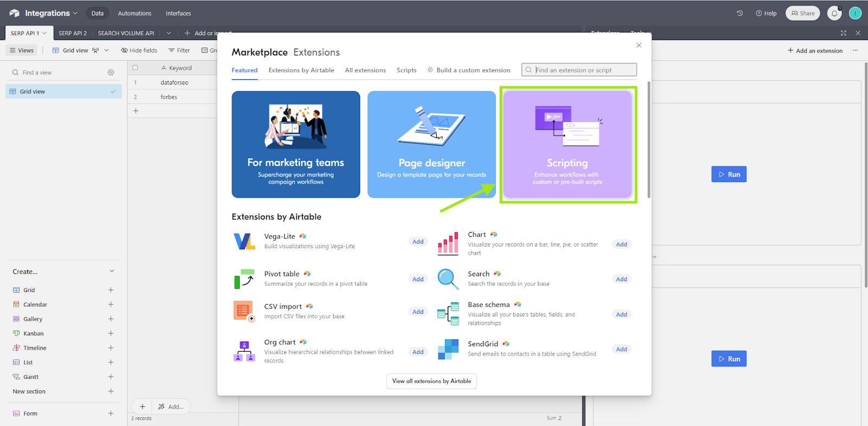Add the Chart extension
Viewport: 868px width, 426px height.
622,244
